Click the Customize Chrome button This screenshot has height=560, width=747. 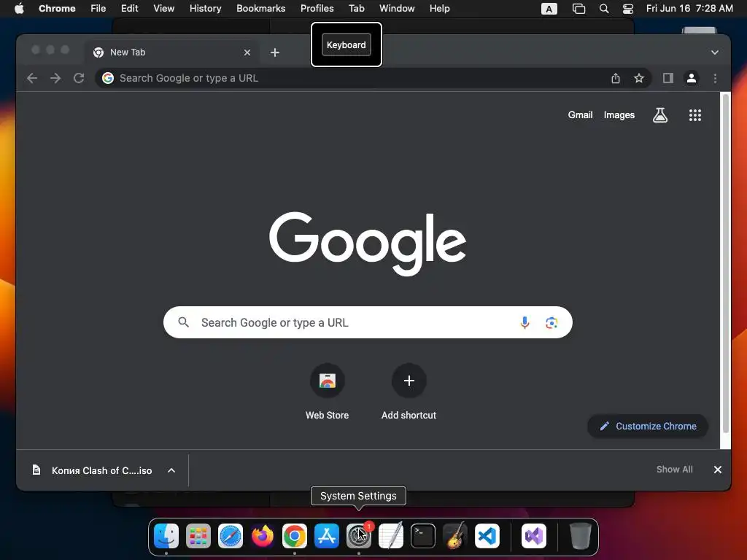click(648, 426)
